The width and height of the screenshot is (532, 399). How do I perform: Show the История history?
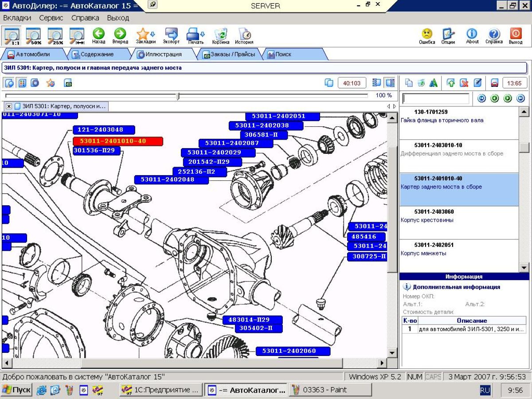244,36
